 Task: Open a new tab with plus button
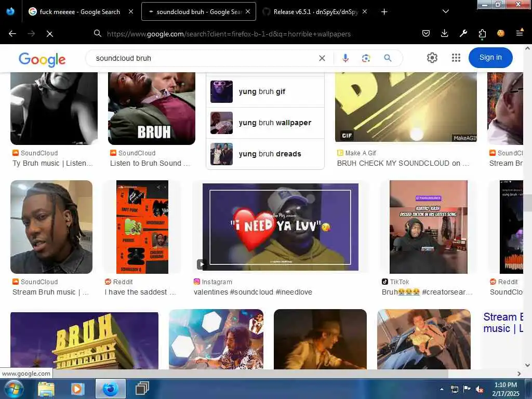pyautogui.click(x=384, y=12)
